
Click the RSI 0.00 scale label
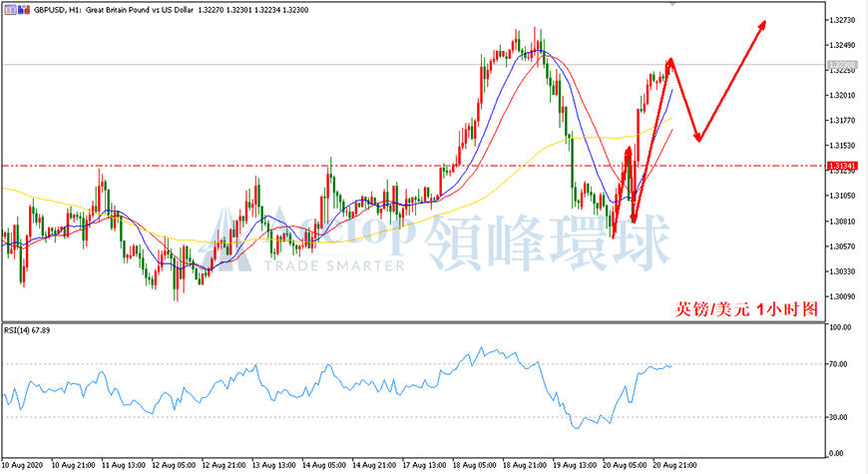(x=837, y=453)
